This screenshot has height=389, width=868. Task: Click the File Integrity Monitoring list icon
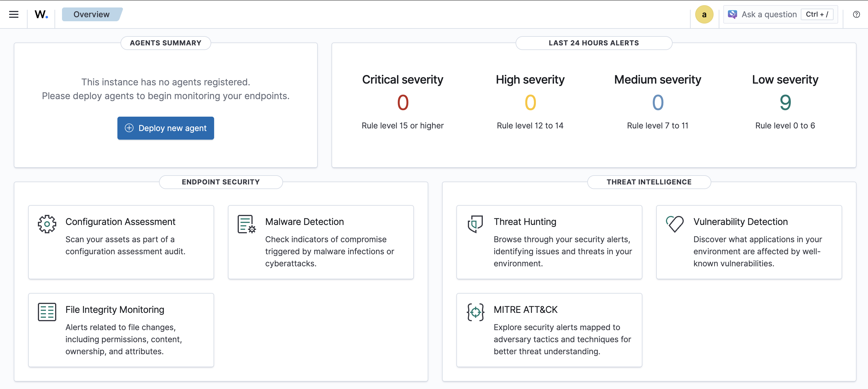tap(47, 312)
